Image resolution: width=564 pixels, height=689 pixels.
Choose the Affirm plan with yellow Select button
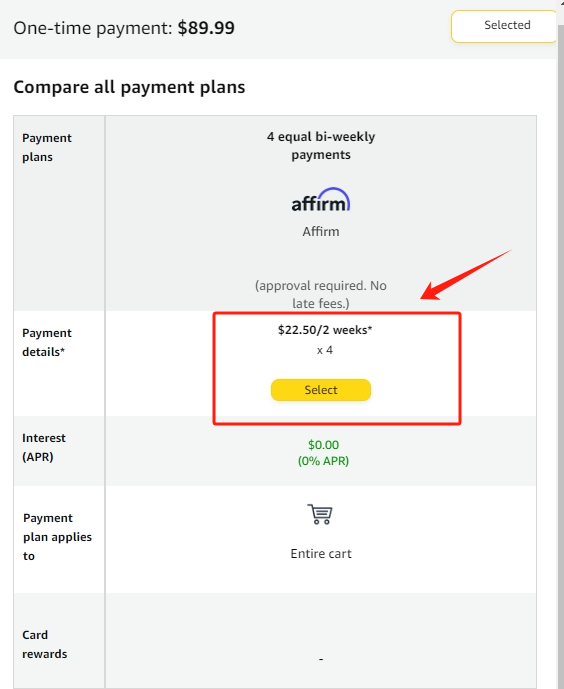pos(321,390)
